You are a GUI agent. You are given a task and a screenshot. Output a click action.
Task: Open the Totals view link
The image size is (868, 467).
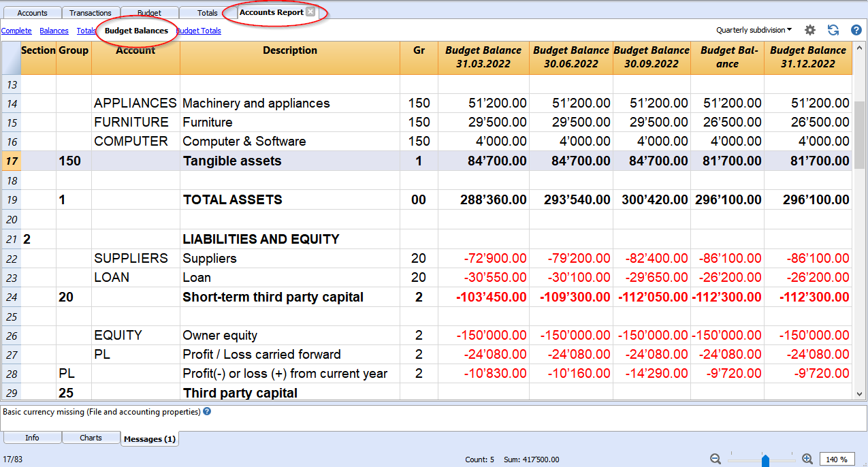86,31
